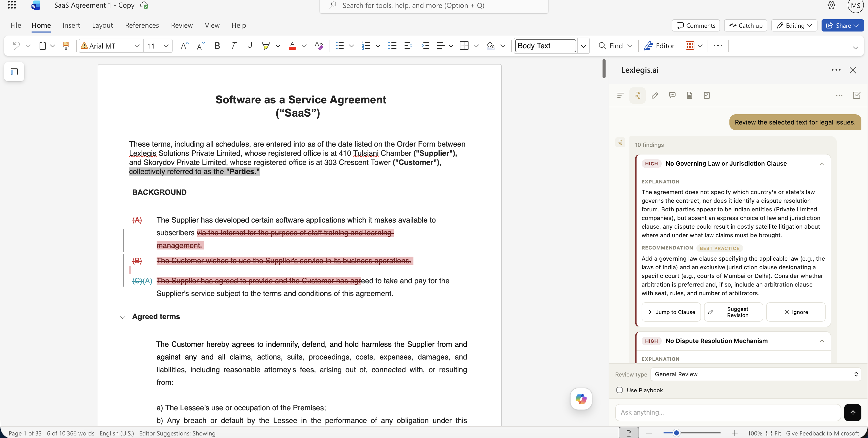Click the floating Copilot icon

(x=581, y=399)
